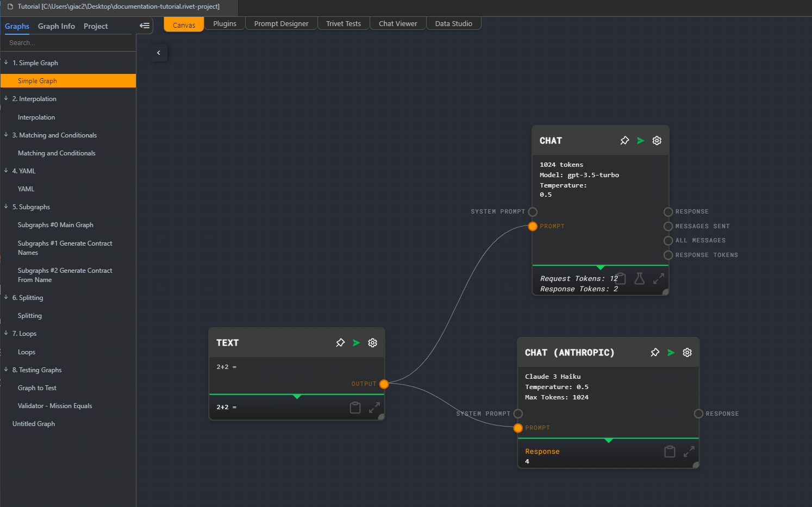Screen dimensions: 812x507
Task: Open the Data Studio tab
Action: [x=453, y=24]
